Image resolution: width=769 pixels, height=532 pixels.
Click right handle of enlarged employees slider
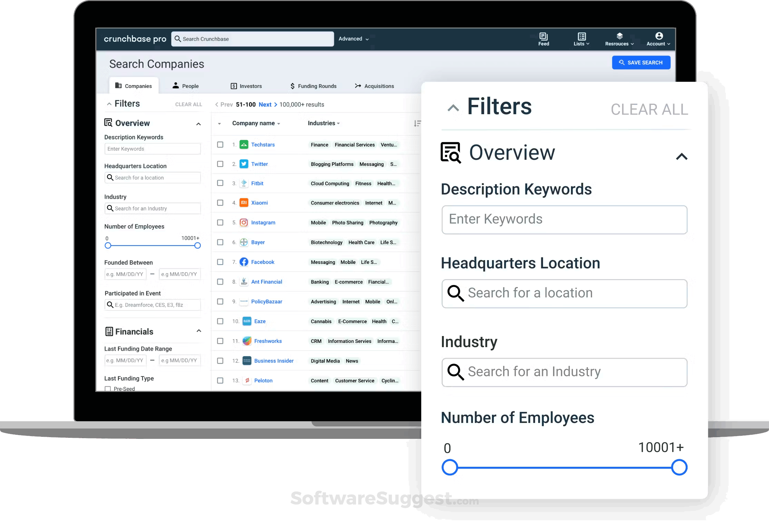click(679, 467)
